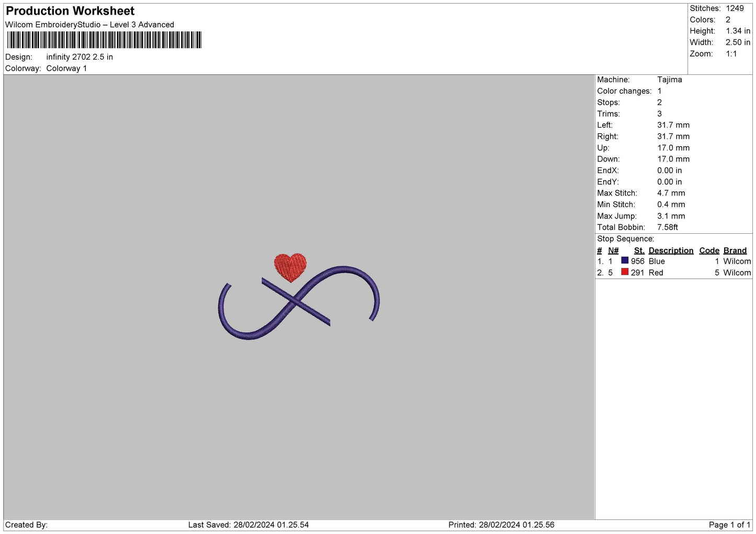Click 'Wilcom EmbroideryStudio – Level 3 Advanced' text
756x534 pixels.
coord(89,25)
